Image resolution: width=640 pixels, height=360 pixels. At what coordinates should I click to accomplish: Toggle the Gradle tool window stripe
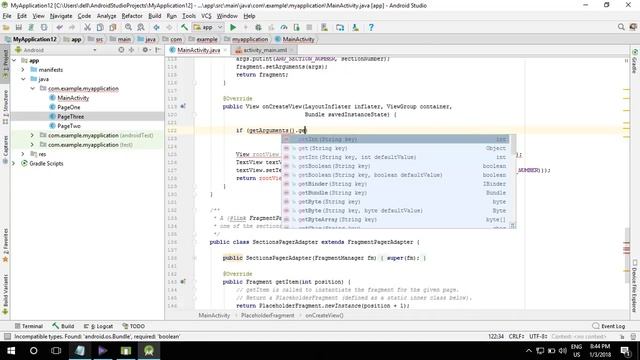[x=635, y=61]
